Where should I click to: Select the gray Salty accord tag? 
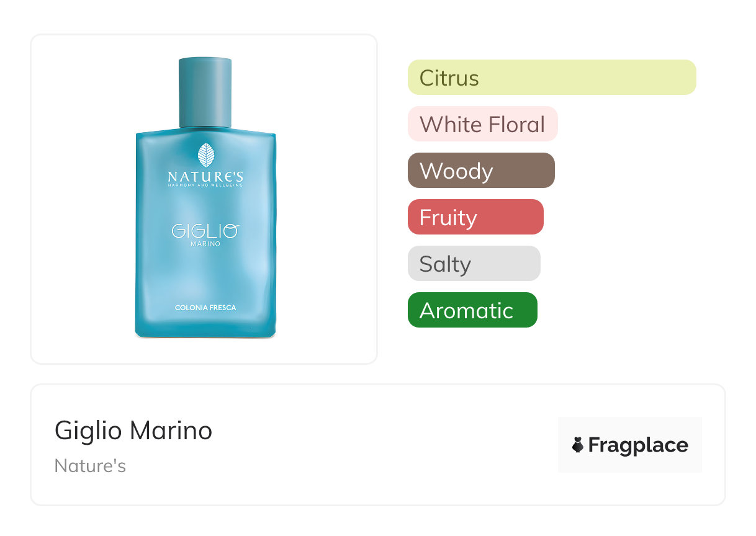coord(474,264)
